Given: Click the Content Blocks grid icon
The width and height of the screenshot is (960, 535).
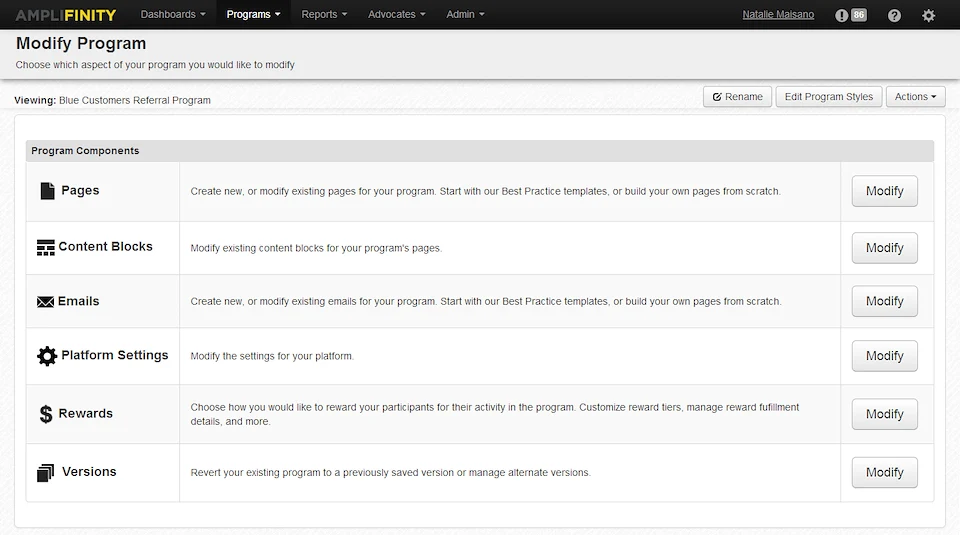Looking at the screenshot, I should [x=46, y=247].
